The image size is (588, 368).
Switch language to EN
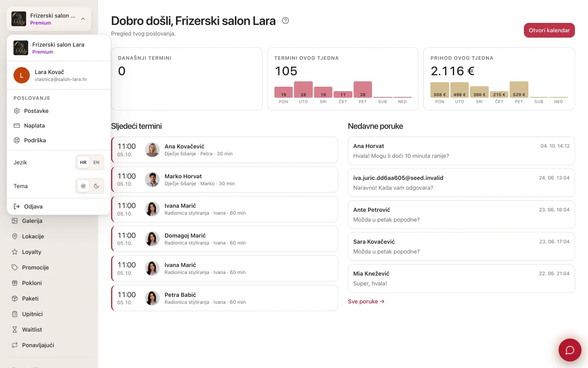pos(96,162)
